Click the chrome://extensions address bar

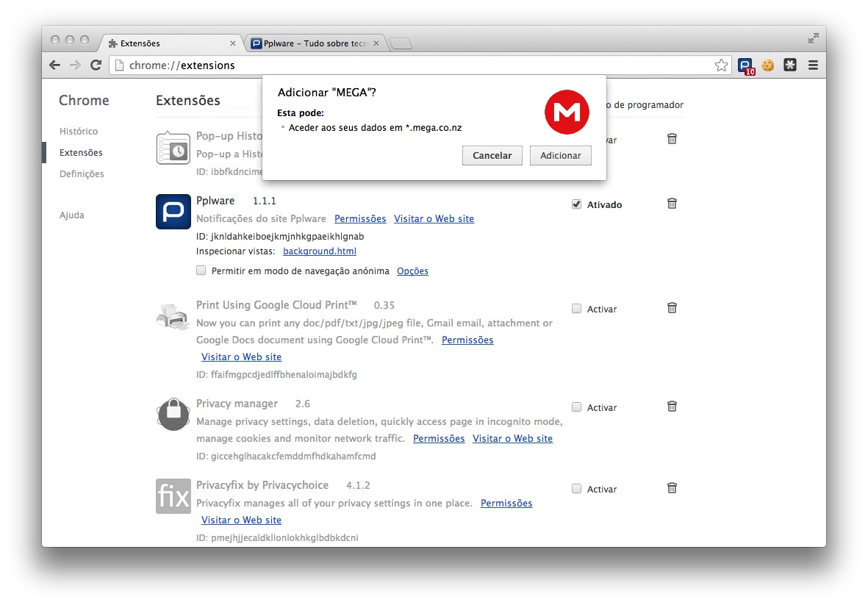pos(412,65)
